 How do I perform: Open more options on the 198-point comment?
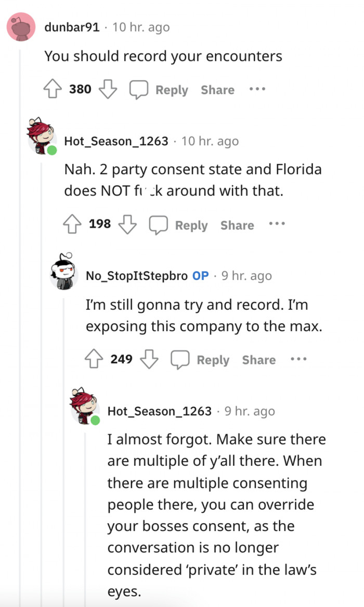[x=277, y=224]
